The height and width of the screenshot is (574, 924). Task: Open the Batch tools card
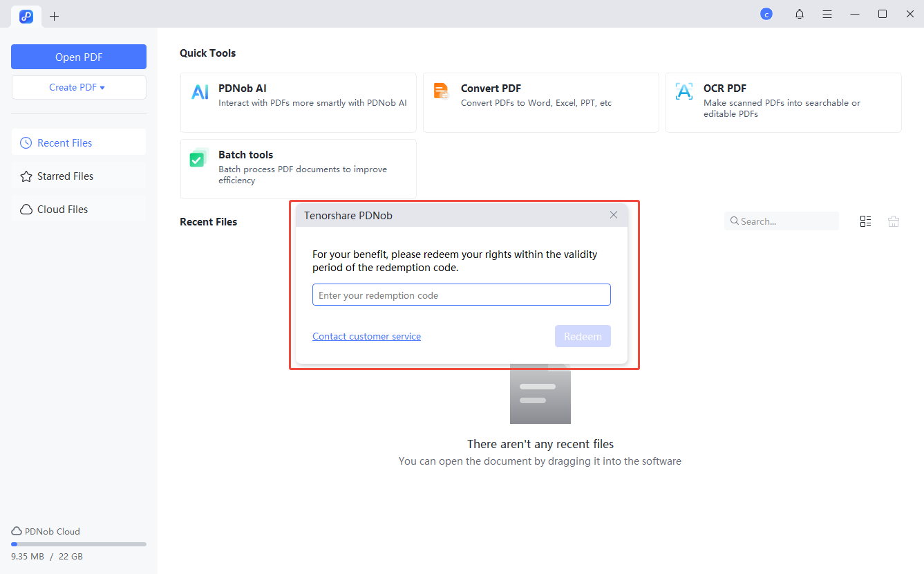click(299, 169)
